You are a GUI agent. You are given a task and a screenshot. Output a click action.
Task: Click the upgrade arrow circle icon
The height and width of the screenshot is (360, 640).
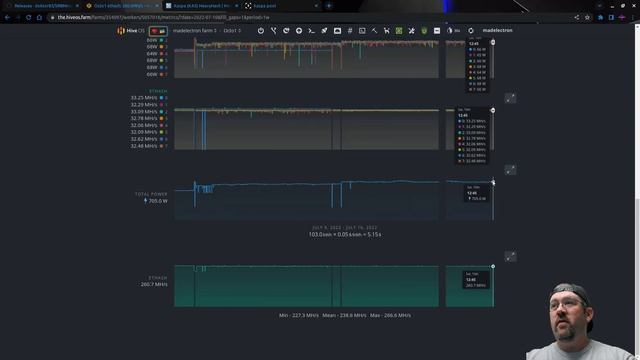coord(299,31)
